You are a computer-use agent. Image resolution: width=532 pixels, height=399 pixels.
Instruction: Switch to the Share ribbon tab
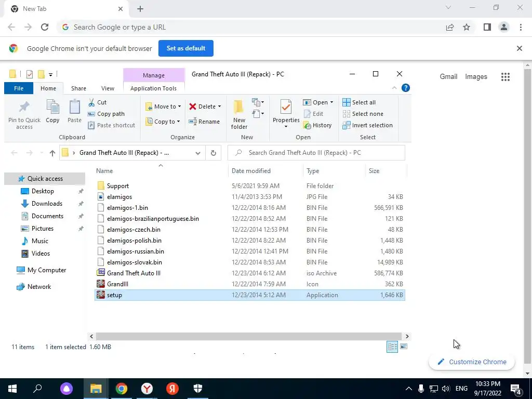pyautogui.click(x=78, y=88)
